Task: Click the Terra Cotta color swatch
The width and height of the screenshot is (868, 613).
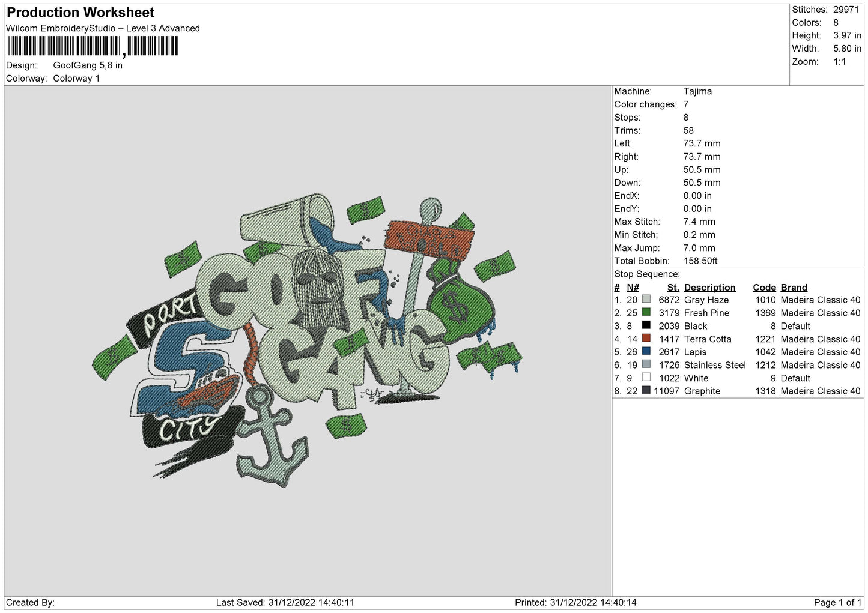Action: [646, 339]
